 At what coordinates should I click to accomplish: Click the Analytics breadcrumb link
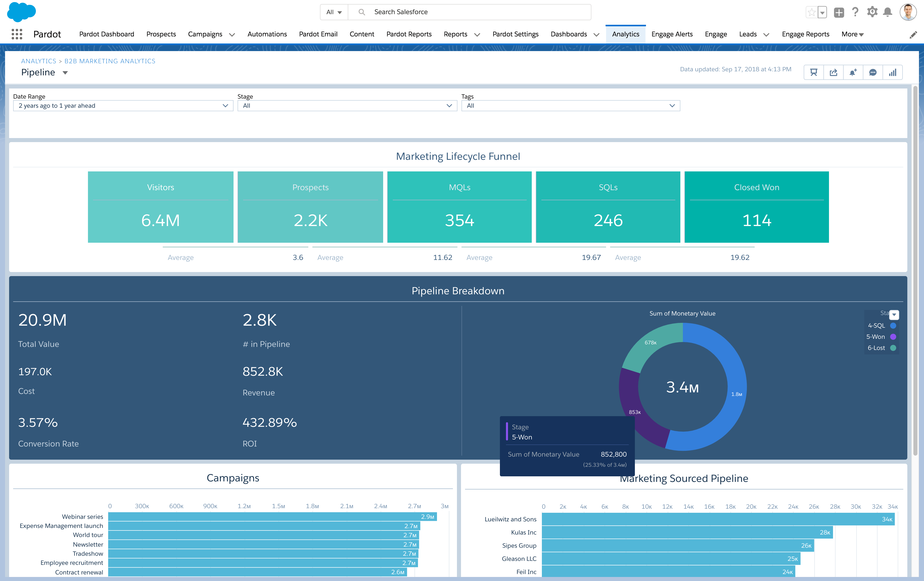click(x=37, y=61)
